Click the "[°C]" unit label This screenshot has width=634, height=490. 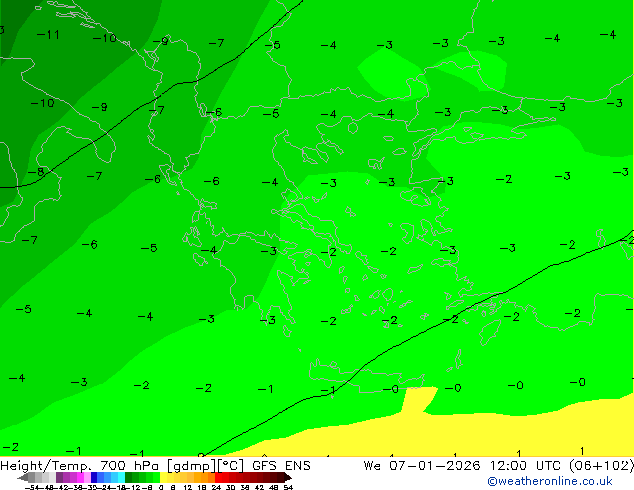(231, 466)
